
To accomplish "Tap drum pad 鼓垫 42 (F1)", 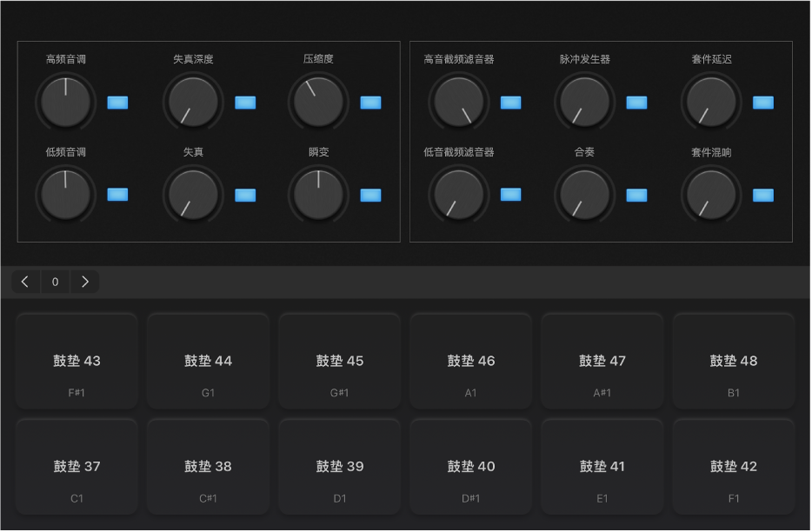I will 734,466.
